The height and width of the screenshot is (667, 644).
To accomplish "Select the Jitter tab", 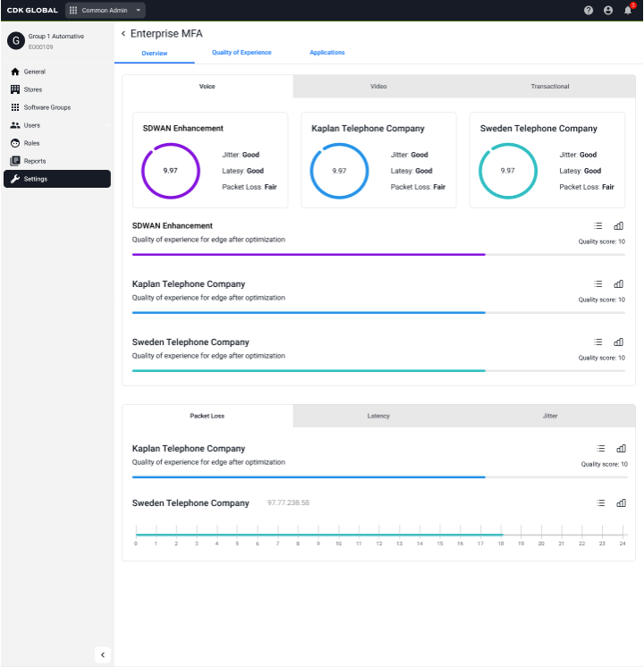I will (550, 416).
